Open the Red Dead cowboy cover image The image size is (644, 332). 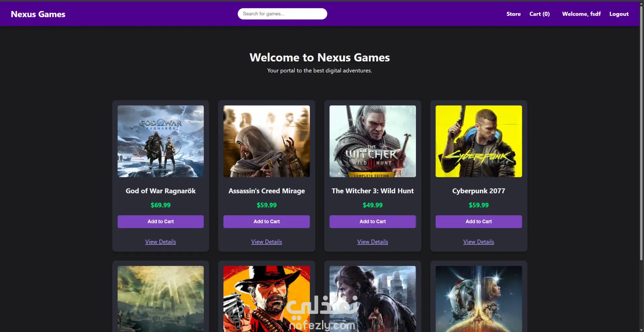(x=267, y=299)
